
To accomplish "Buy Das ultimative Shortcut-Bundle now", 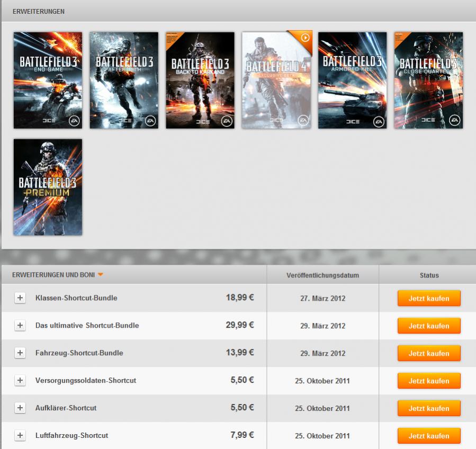I will 429,326.
